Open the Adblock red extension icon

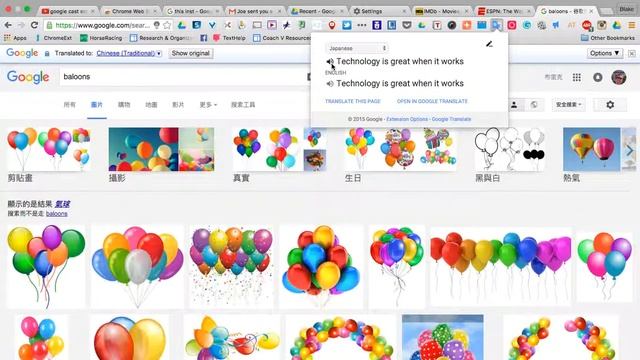[x=587, y=25]
